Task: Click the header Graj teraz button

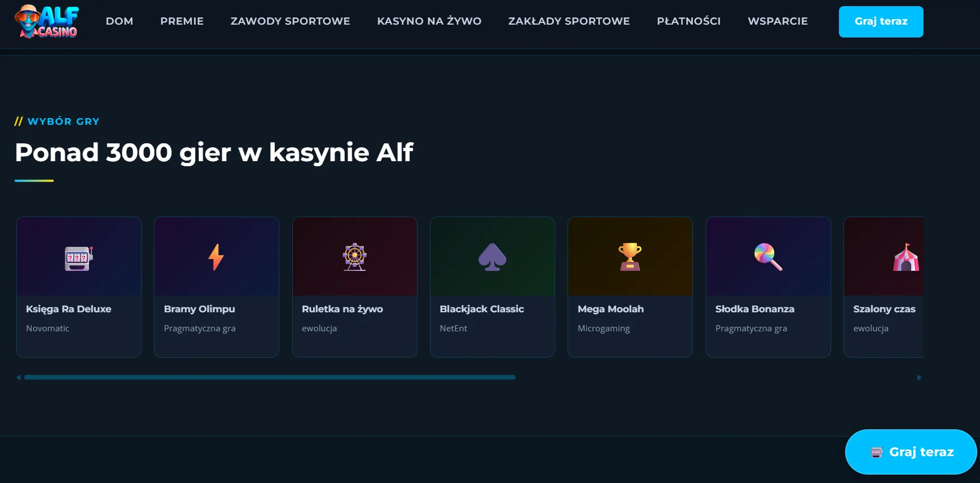Action: pyautogui.click(x=881, y=22)
